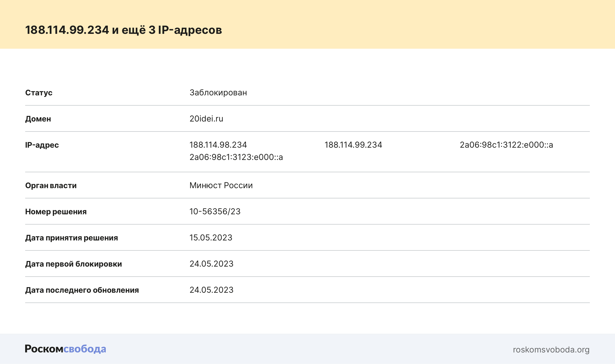Click the Заблокирован status value
The height and width of the screenshot is (364, 615).
[218, 93]
